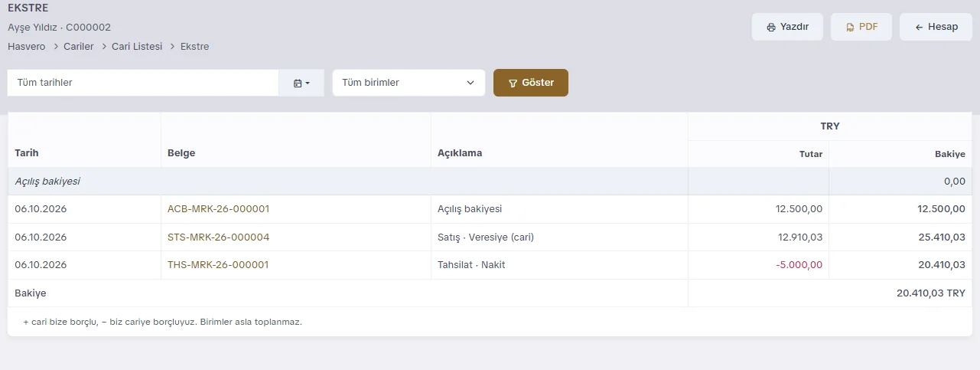
Task: Return to account via Hesap button
Action: (936, 27)
